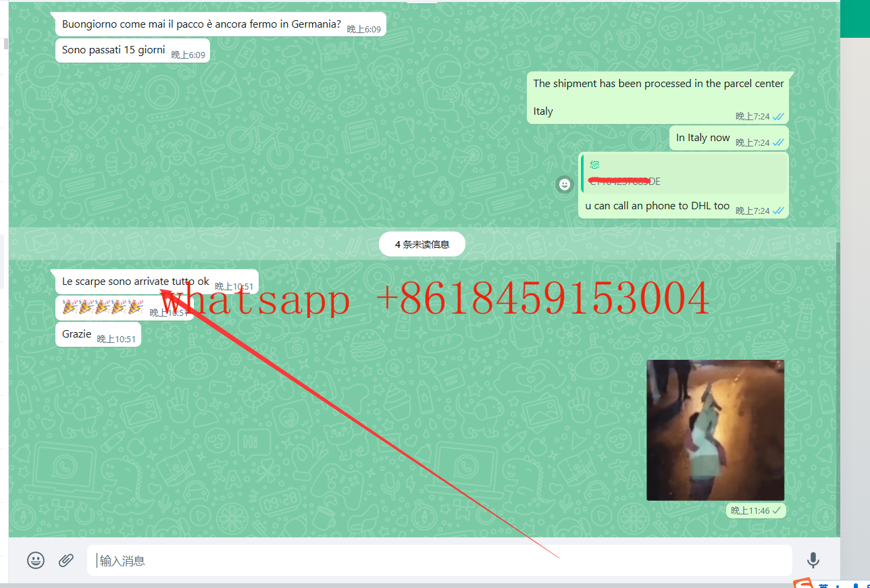Select the 'Le scarpe sono arrivate tutto ok' message
Image resolution: width=870 pixels, height=588 pixels.
tap(136, 282)
